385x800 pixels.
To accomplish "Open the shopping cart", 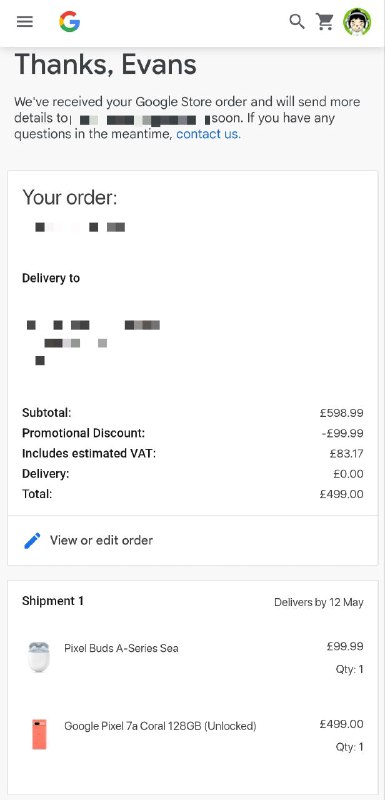I will tap(325, 21).
